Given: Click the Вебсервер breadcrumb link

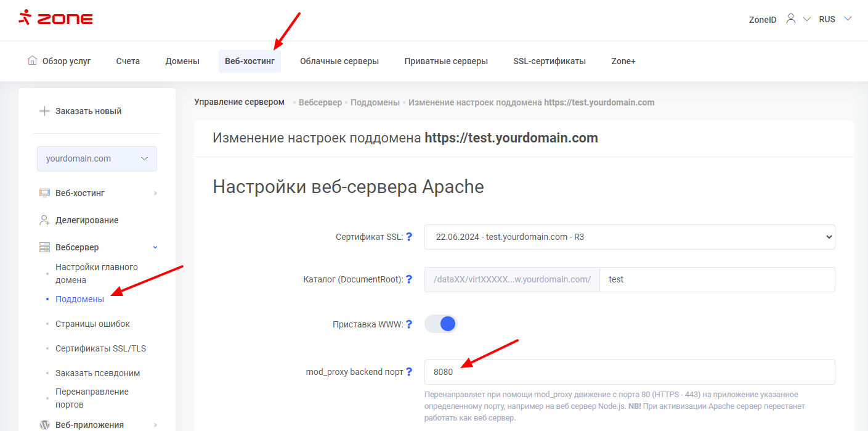Looking at the screenshot, I should coord(320,102).
